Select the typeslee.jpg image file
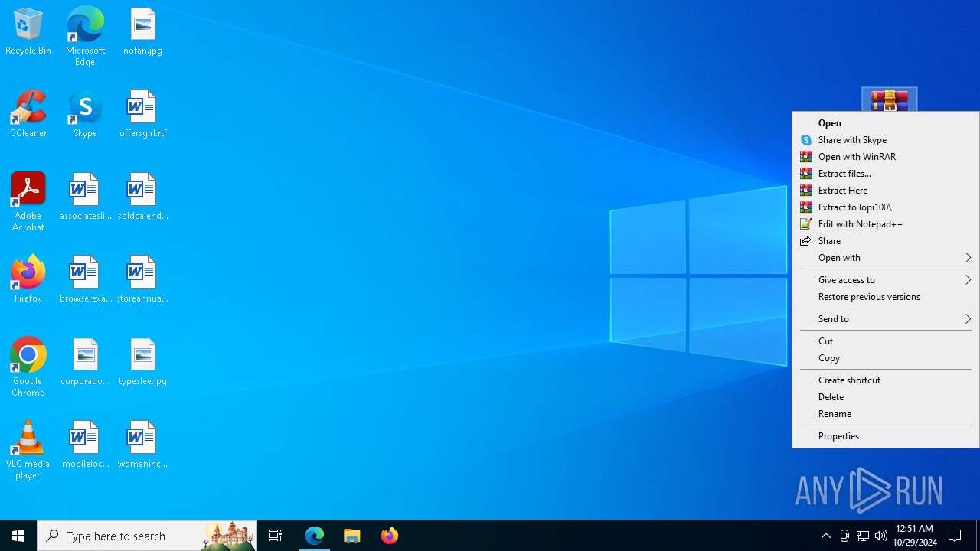Screen dimensions: 980x551 142,363
